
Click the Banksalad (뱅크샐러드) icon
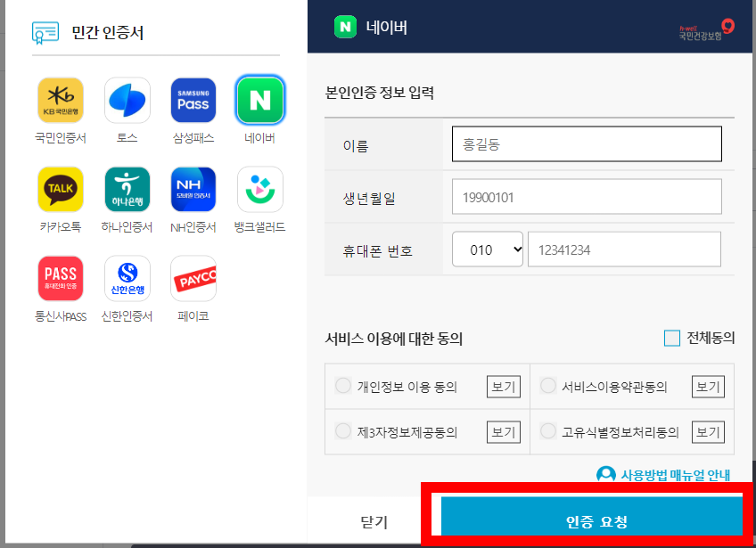pyautogui.click(x=259, y=189)
